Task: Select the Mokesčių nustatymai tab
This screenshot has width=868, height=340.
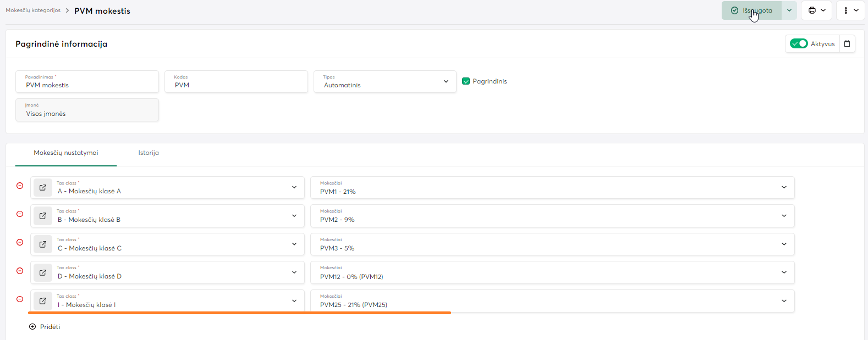Action: click(66, 153)
